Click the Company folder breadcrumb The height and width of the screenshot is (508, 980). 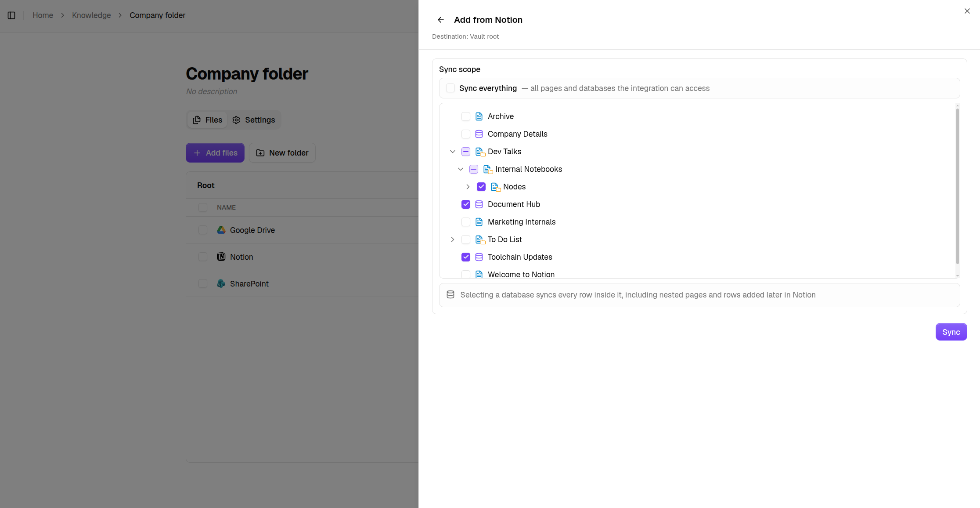157,15
